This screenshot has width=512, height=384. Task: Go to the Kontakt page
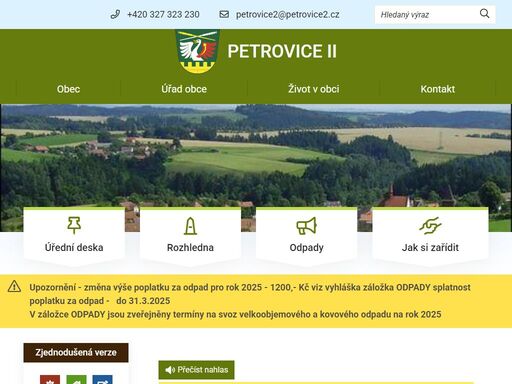[438, 89]
